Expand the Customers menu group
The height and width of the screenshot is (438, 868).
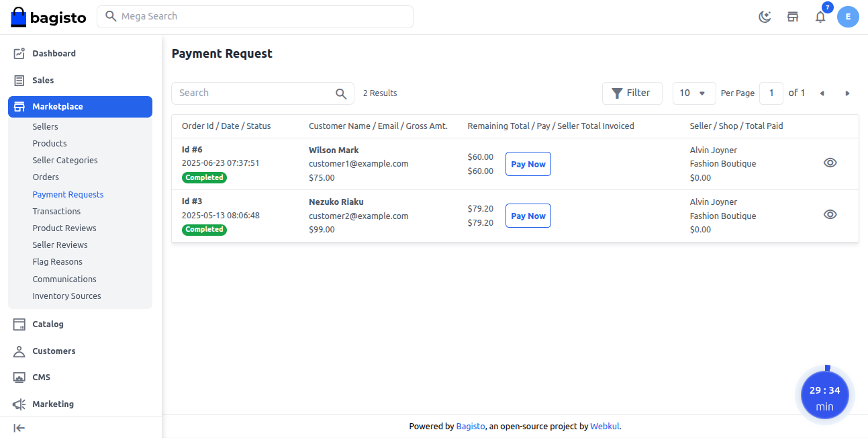[18, 351]
